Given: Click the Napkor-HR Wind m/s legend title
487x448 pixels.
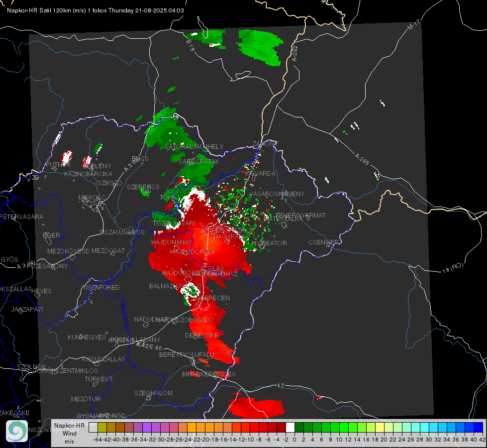Looking at the screenshot, I should point(69,433).
